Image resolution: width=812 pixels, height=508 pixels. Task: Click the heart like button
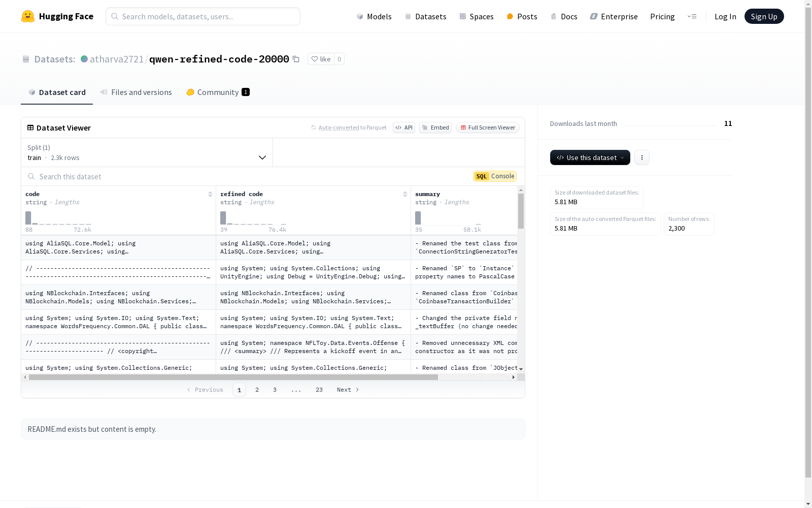tap(321, 59)
